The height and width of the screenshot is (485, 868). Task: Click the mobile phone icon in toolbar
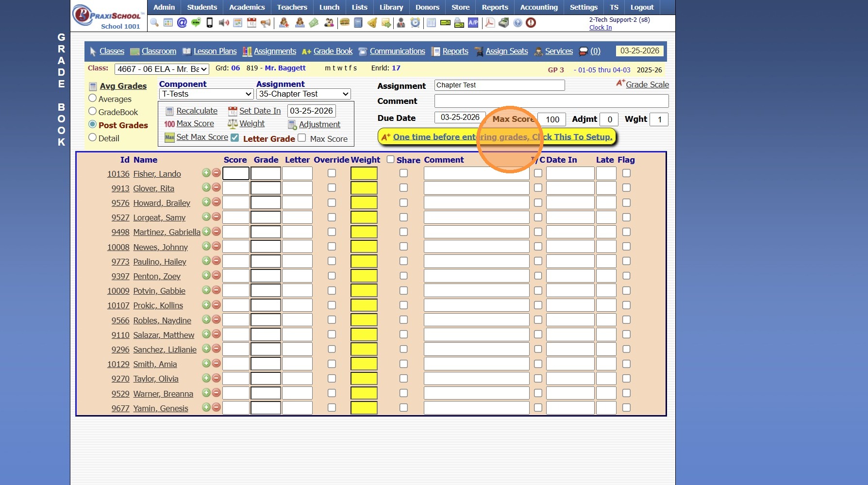(210, 22)
